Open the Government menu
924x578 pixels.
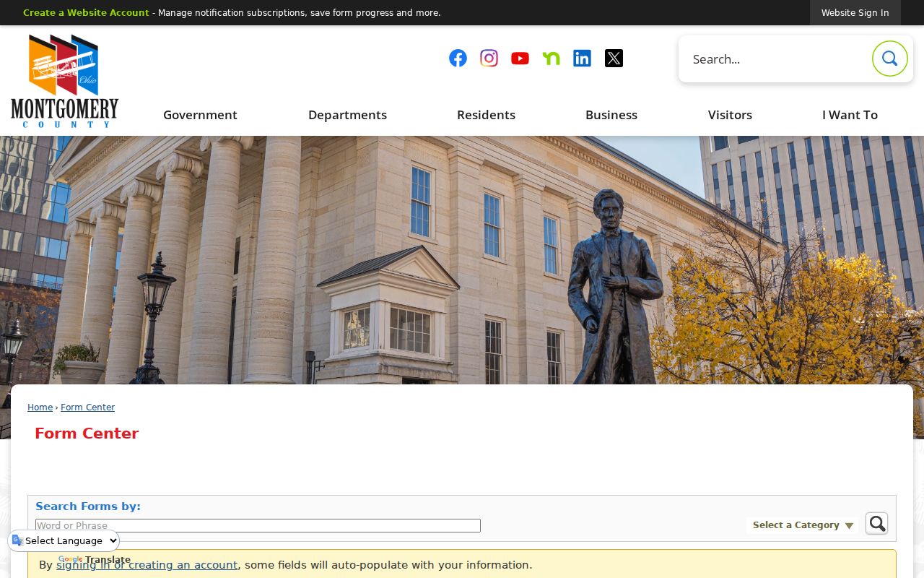tap(200, 115)
